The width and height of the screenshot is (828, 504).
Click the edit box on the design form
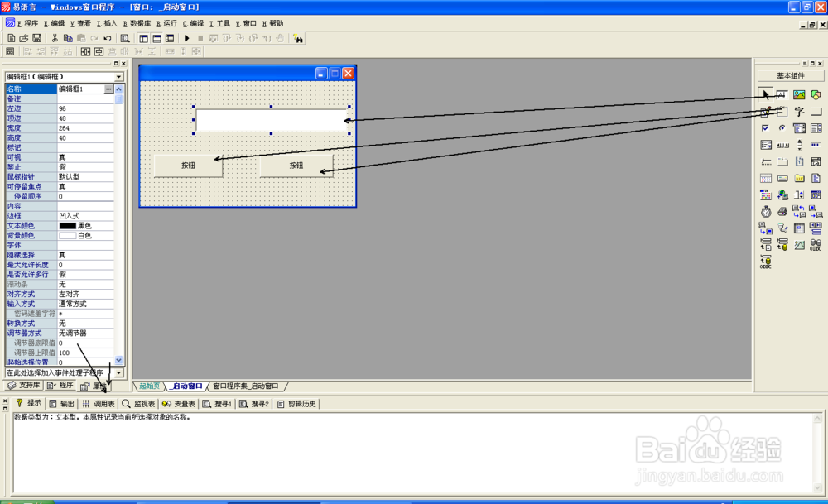click(x=272, y=120)
